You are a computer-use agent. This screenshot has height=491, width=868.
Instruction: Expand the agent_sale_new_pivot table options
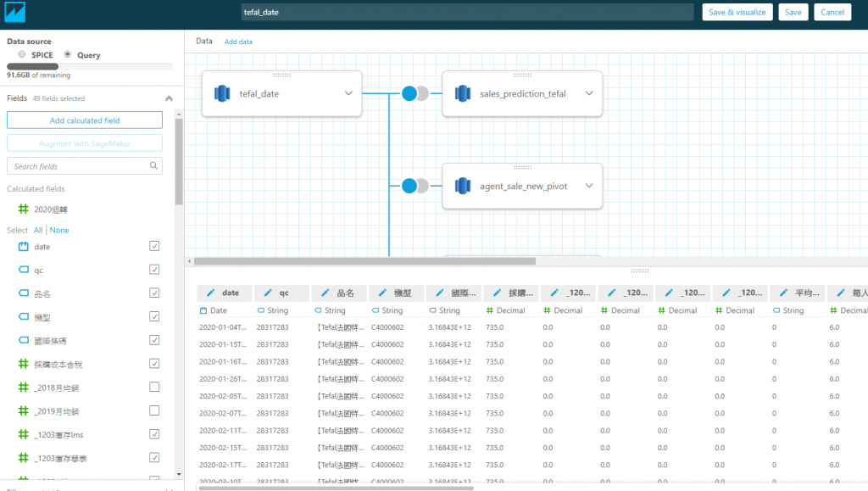pyautogui.click(x=589, y=186)
